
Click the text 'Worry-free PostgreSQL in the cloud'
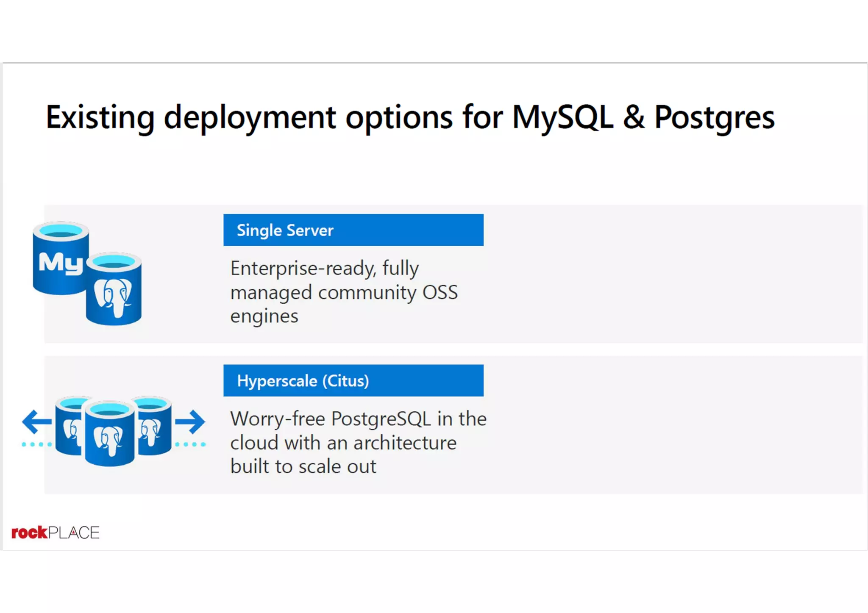(359, 430)
